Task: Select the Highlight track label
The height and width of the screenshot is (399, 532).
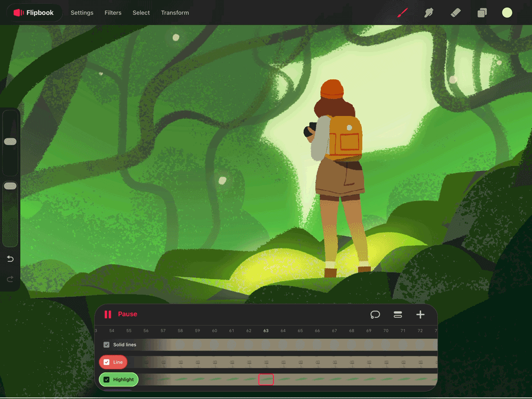Action: click(x=123, y=379)
